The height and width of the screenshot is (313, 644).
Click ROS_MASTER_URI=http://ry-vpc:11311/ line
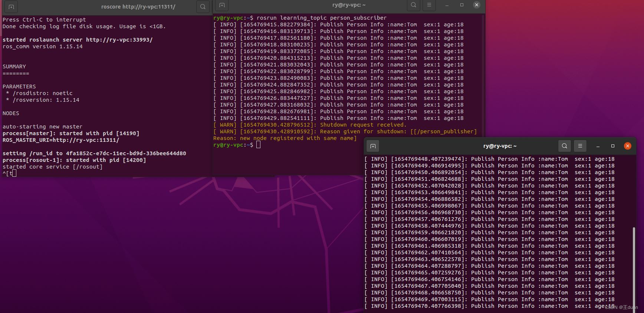click(61, 140)
